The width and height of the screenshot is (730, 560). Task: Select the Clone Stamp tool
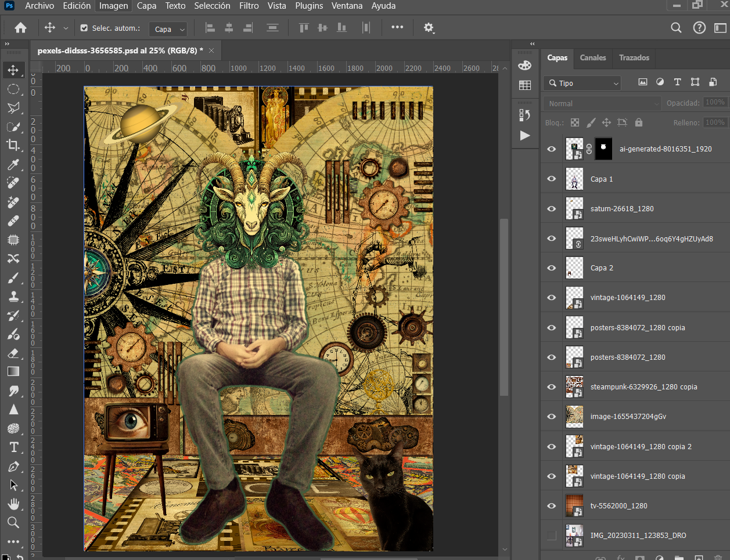13,297
